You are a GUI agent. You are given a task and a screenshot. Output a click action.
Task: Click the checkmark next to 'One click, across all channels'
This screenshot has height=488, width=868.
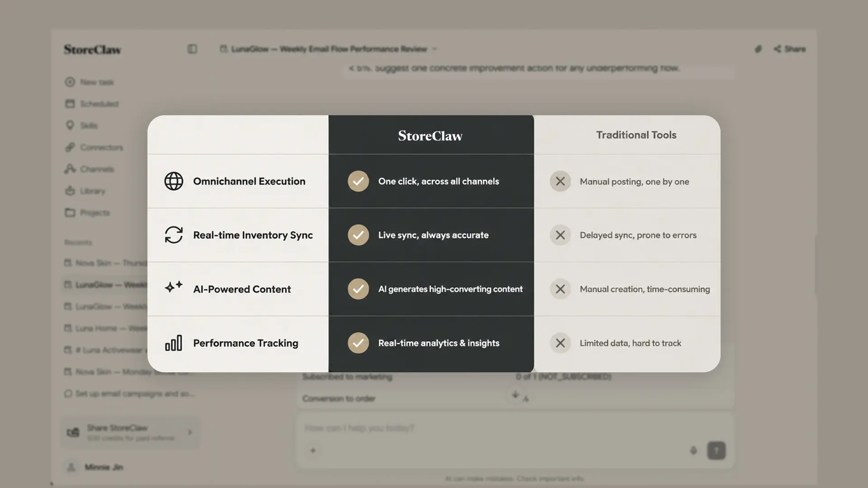[358, 181]
